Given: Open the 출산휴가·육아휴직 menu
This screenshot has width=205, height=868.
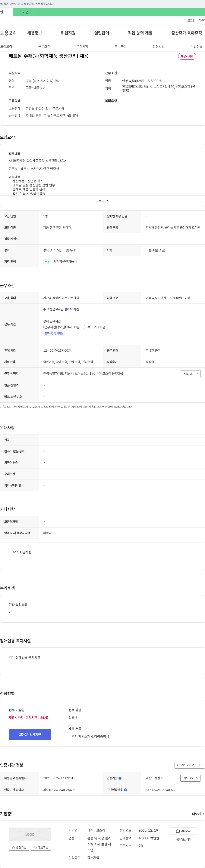Looking at the screenshot, I should 186,33.
